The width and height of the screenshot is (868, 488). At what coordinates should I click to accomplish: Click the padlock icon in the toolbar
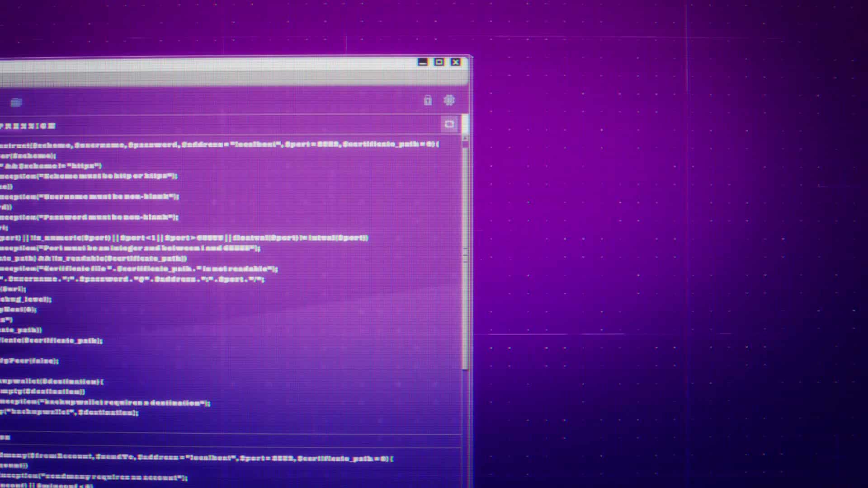tap(427, 100)
